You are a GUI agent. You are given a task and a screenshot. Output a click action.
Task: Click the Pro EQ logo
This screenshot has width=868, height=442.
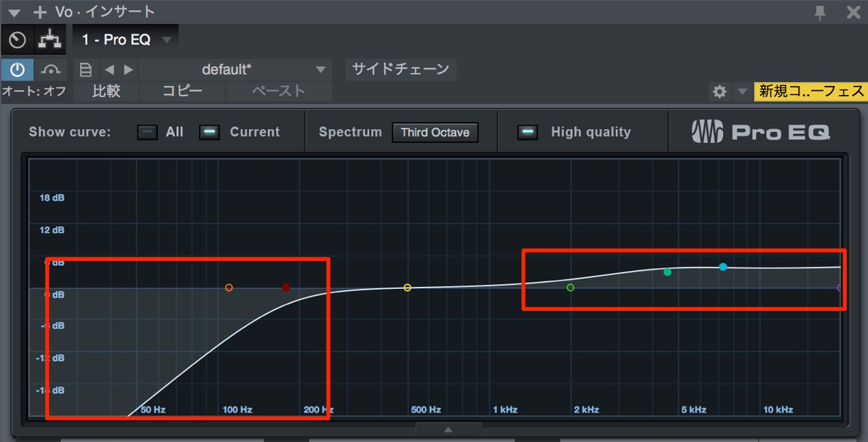pos(760,132)
